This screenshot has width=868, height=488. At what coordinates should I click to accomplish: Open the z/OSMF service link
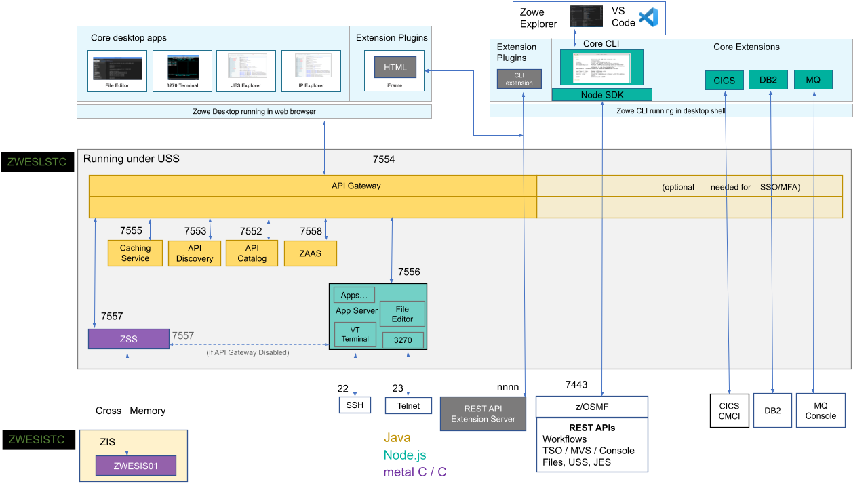pyautogui.click(x=591, y=407)
